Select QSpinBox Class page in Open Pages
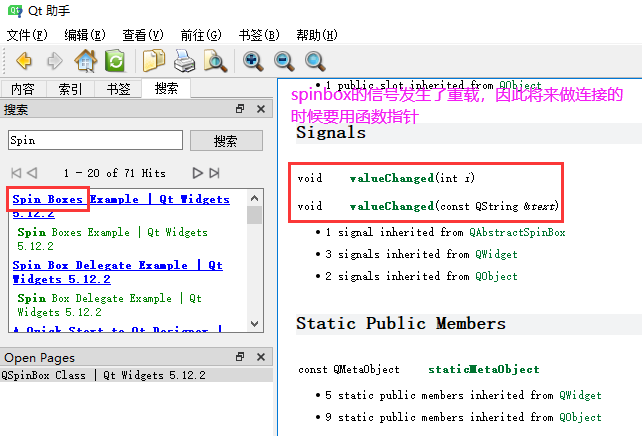This screenshot has width=642, height=436. [x=136, y=375]
